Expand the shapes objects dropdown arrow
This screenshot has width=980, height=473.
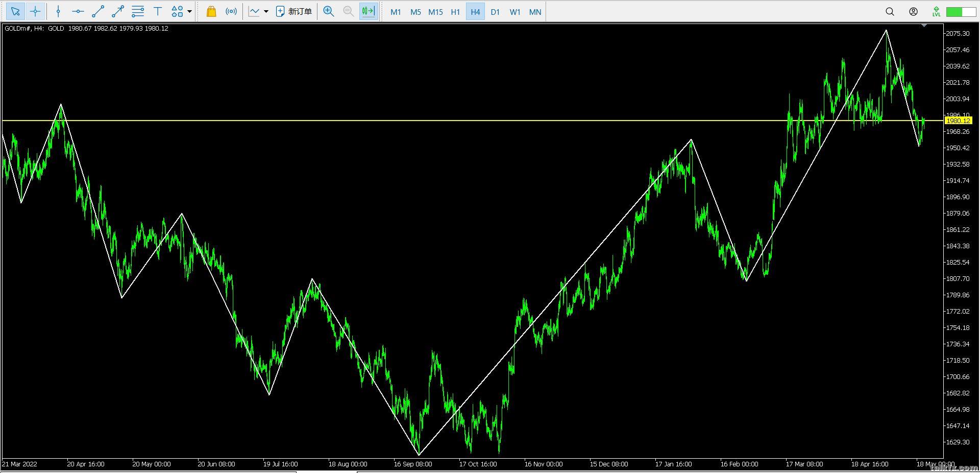point(190,11)
